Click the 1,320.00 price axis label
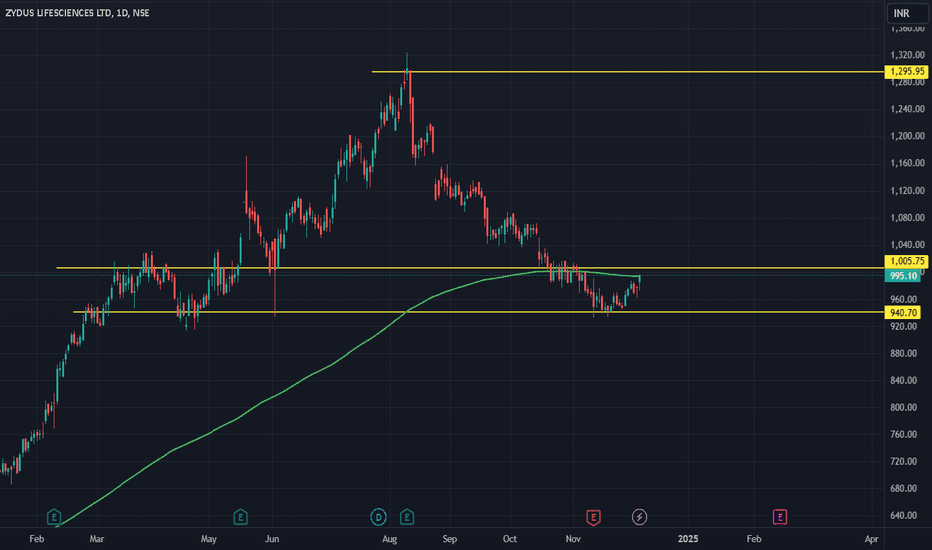Screen dimensions: 932x550 click(908, 55)
